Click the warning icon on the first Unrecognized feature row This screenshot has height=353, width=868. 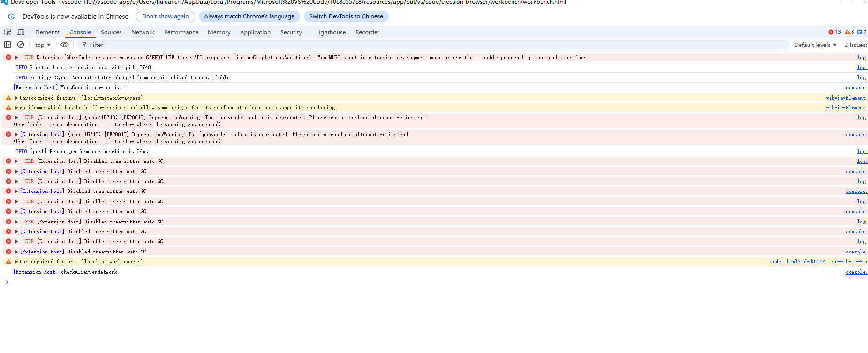[x=8, y=98]
